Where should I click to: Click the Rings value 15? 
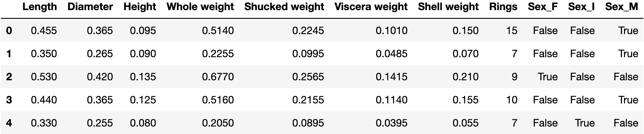coord(511,31)
